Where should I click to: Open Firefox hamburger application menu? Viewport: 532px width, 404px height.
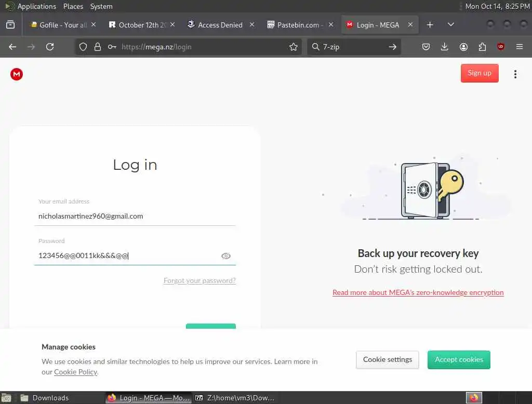click(x=519, y=47)
